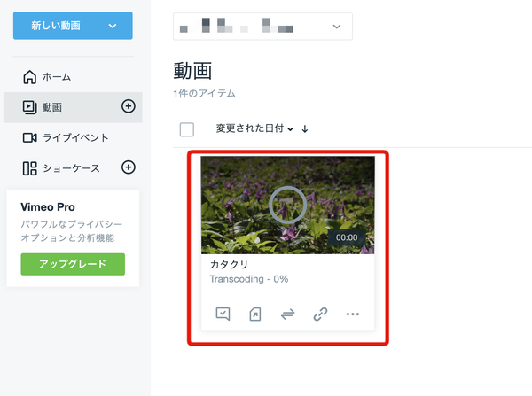532x396 pixels.
Task: Click the green アップグレード button
Action: click(x=73, y=264)
